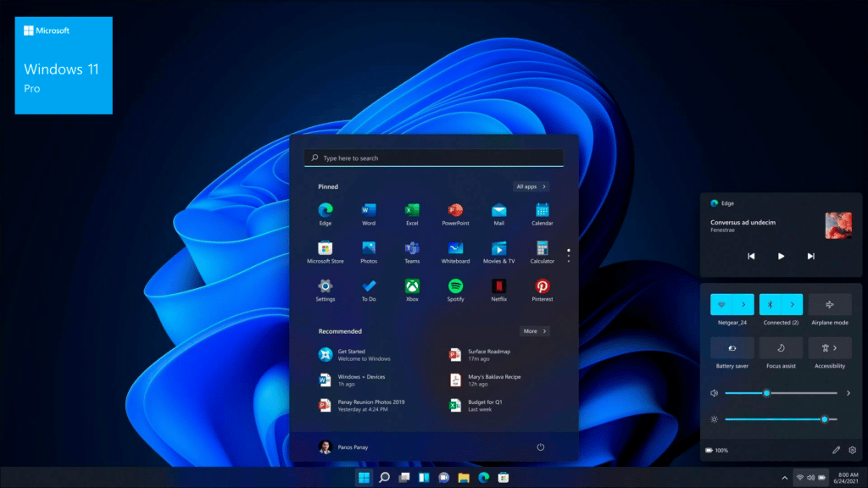Expand the Accessibility options chevron
Screen dimensions: 868x488
point(837,348)
